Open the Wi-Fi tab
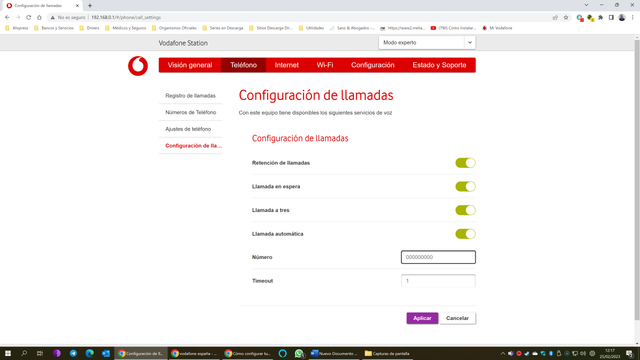The height and width of the screenshot is (360, 640). point(325,65)
